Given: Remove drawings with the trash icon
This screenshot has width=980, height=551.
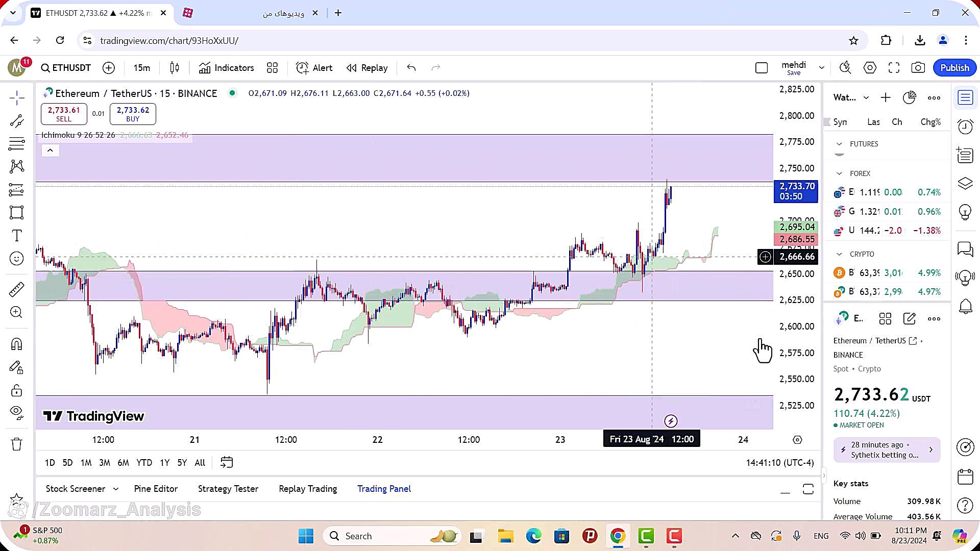Looking at the screenshot, I should (x=16, y=444).
